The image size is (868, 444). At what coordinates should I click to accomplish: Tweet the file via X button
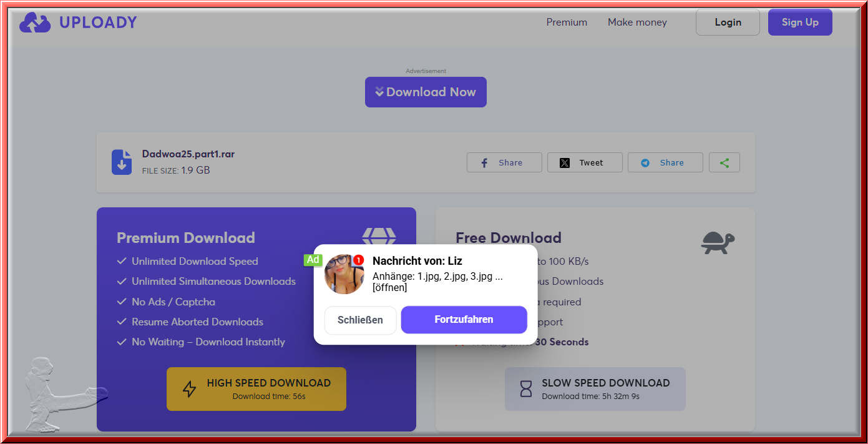click(585, 162)
